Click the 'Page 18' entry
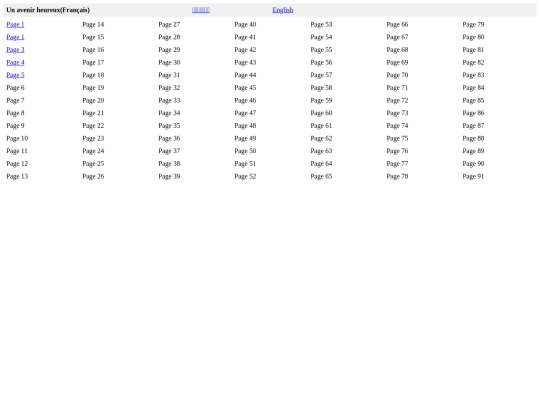 pyautogui.click(x=93, y=75)
